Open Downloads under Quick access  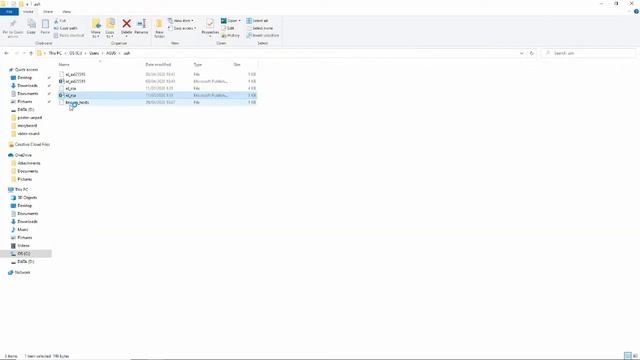27,86
